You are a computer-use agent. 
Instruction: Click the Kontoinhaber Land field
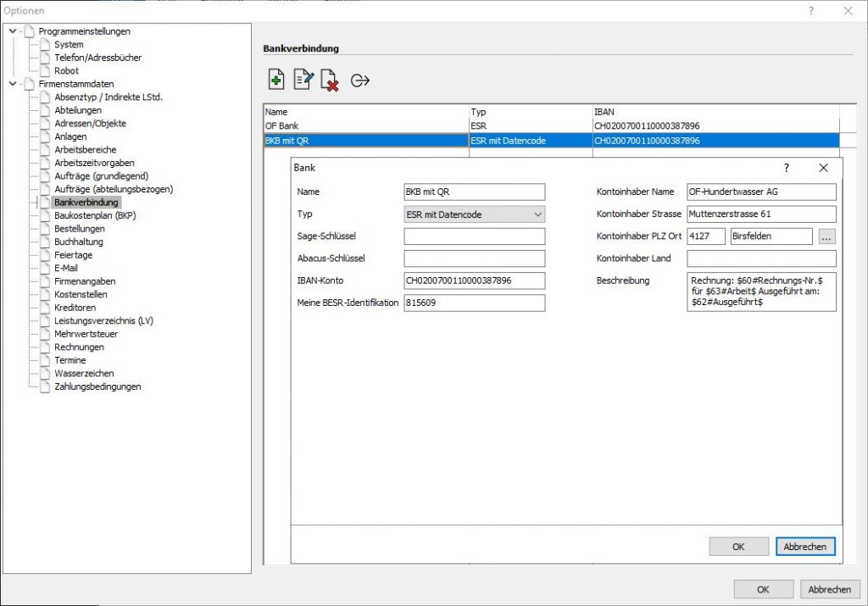click(x=761, y=259)
